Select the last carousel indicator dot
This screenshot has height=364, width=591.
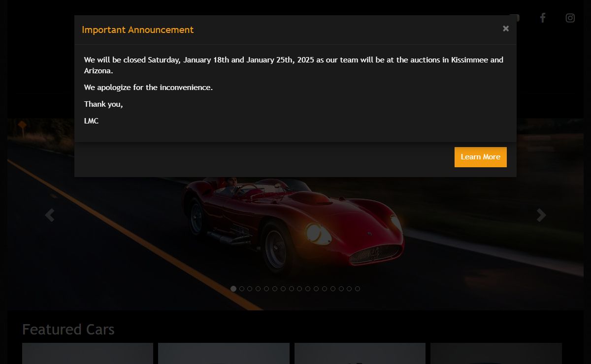[x=358, y=289]
